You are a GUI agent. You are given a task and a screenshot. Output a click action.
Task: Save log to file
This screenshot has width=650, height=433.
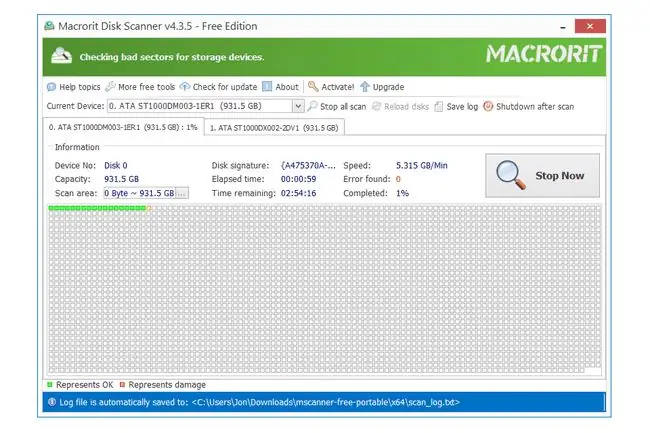(x=456, y=106)
